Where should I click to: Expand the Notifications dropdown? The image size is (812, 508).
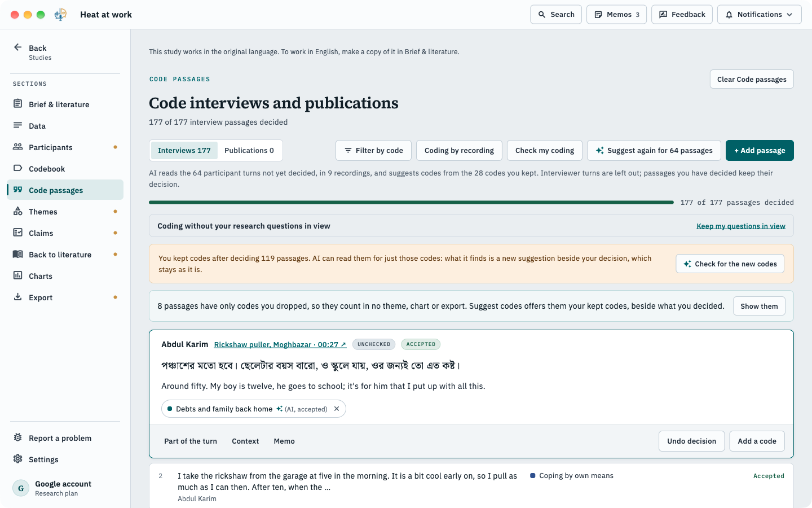759,15
